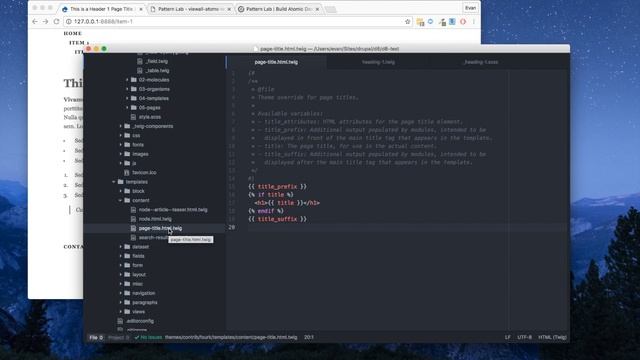Expand the 05-pages folder

(x=149, y=108)
